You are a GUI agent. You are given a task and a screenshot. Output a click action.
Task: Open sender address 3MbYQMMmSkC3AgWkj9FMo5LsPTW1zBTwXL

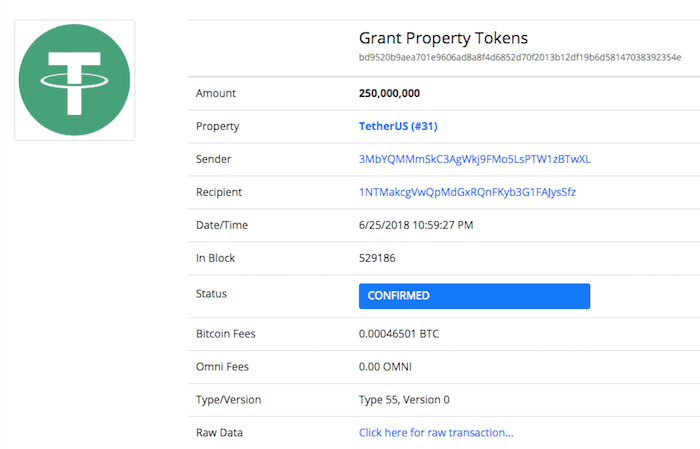[475, 159]
